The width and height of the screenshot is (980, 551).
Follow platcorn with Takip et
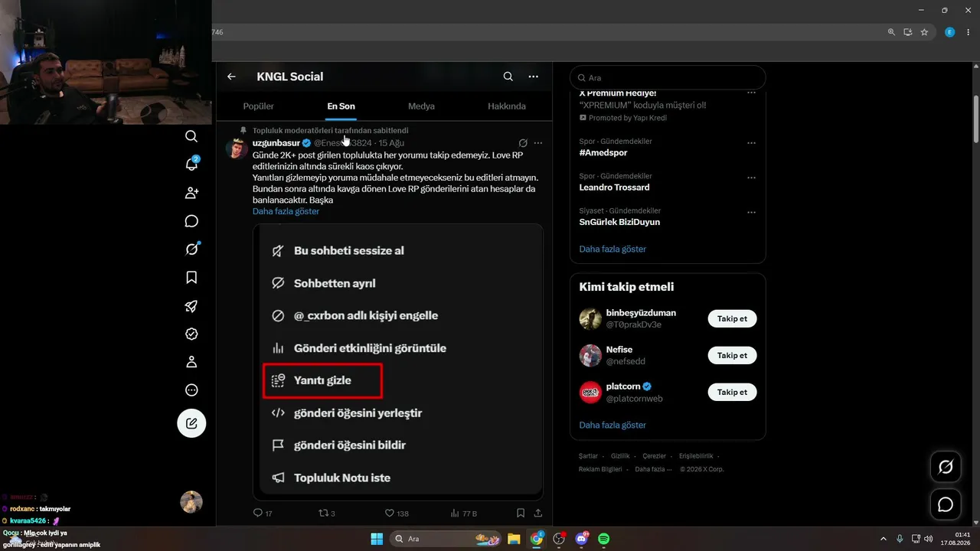[732, 392]
